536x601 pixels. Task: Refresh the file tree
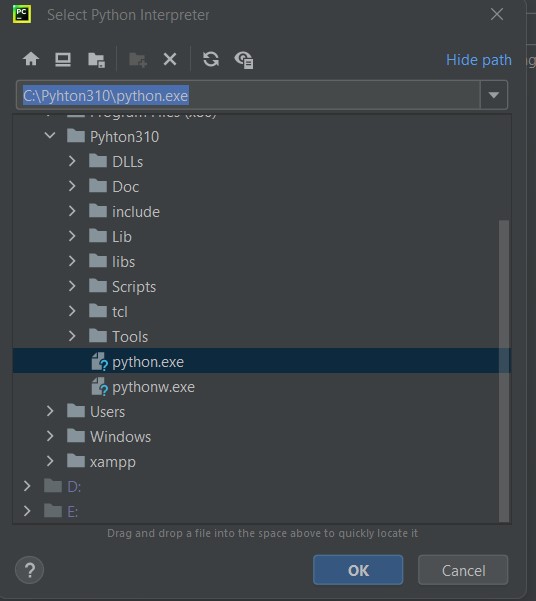click(211, 59)
